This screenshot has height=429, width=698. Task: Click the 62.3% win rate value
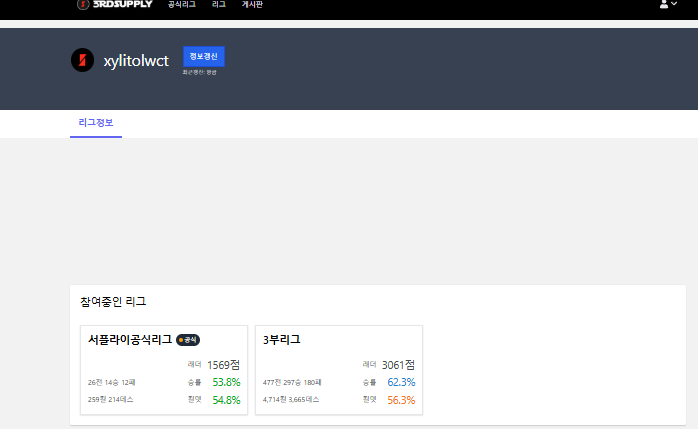400,382
